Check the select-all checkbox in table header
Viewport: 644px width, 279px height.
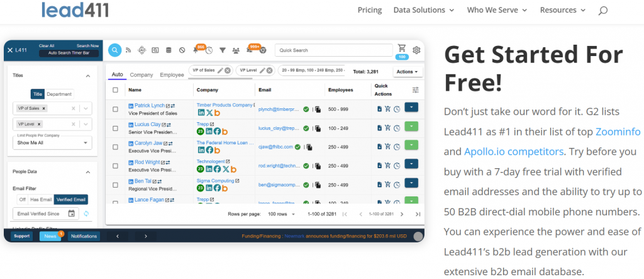tap(115, 90)
